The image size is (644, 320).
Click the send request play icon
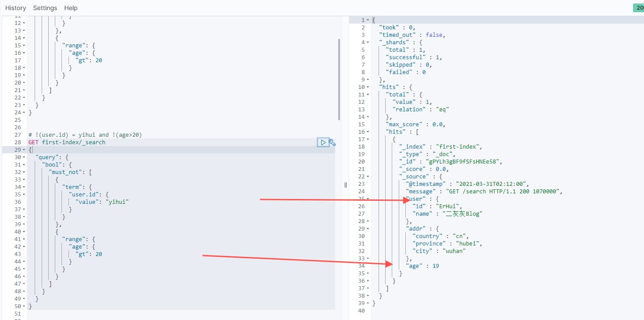pos(323,142)
